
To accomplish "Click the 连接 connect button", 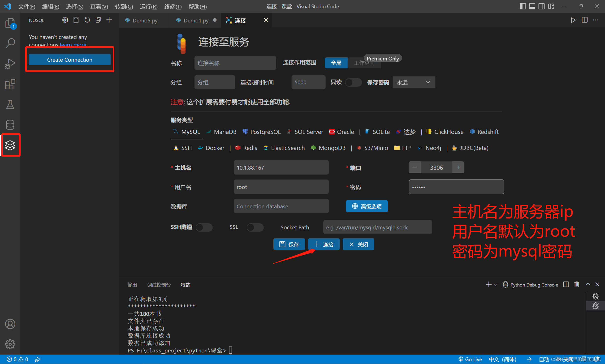I will 324,244.
